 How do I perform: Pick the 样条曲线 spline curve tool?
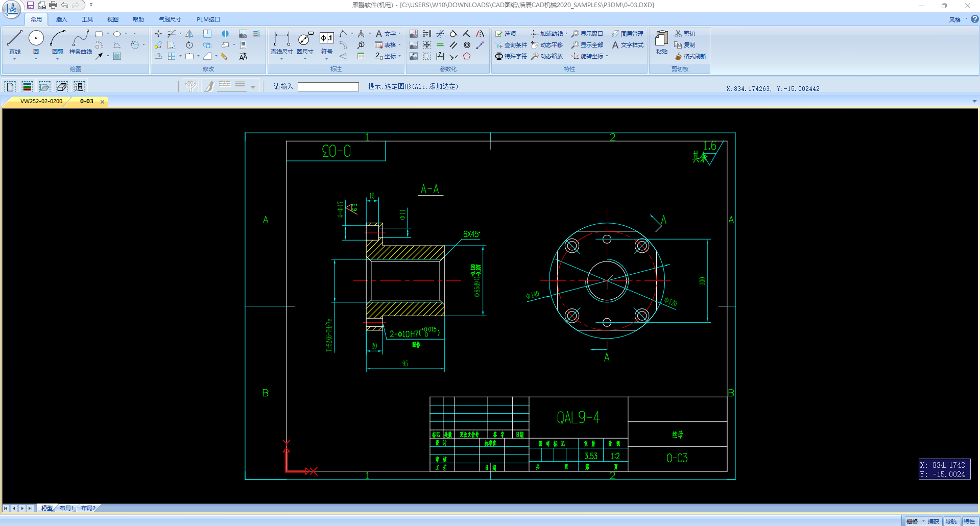pos(81,42)
